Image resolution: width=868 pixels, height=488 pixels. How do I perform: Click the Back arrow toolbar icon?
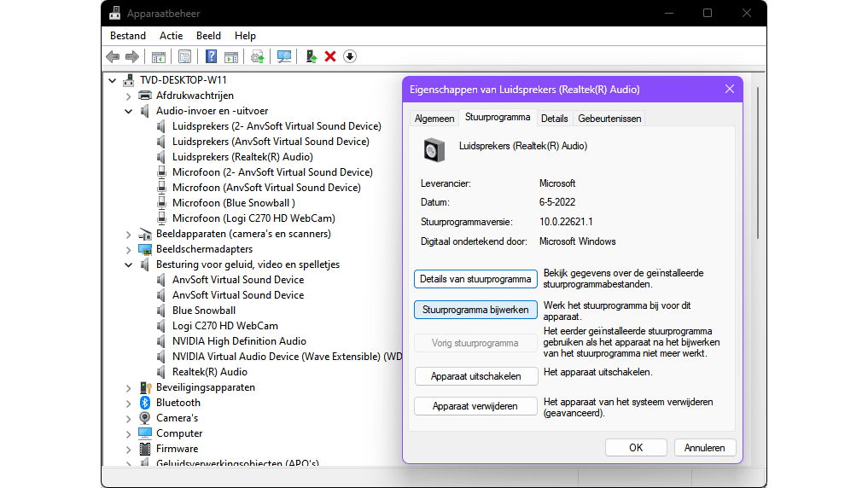(x=113, y=56)
